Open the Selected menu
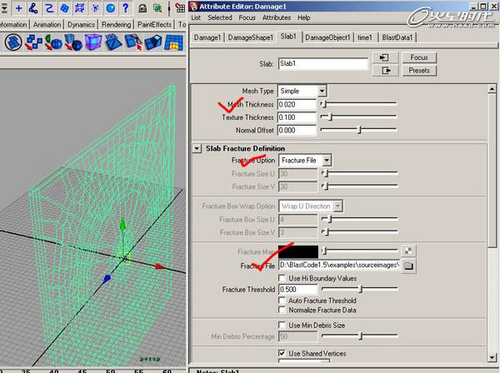 pos(220,18)
